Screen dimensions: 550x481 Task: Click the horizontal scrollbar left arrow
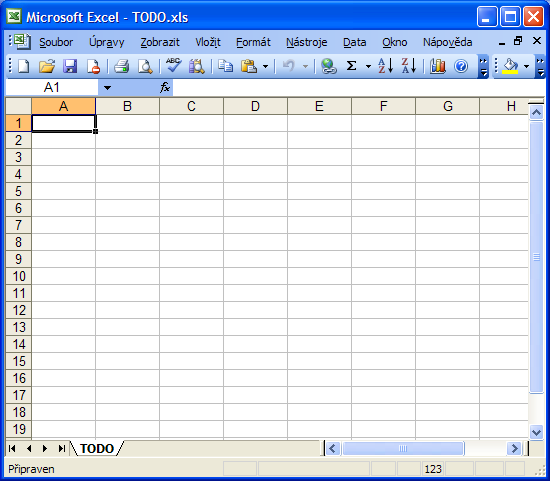point(333,448)
